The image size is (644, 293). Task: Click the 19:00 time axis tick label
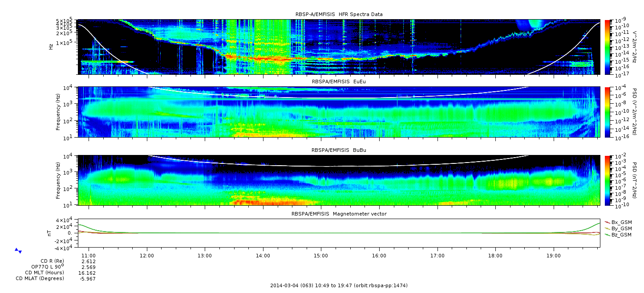[553, 256]
